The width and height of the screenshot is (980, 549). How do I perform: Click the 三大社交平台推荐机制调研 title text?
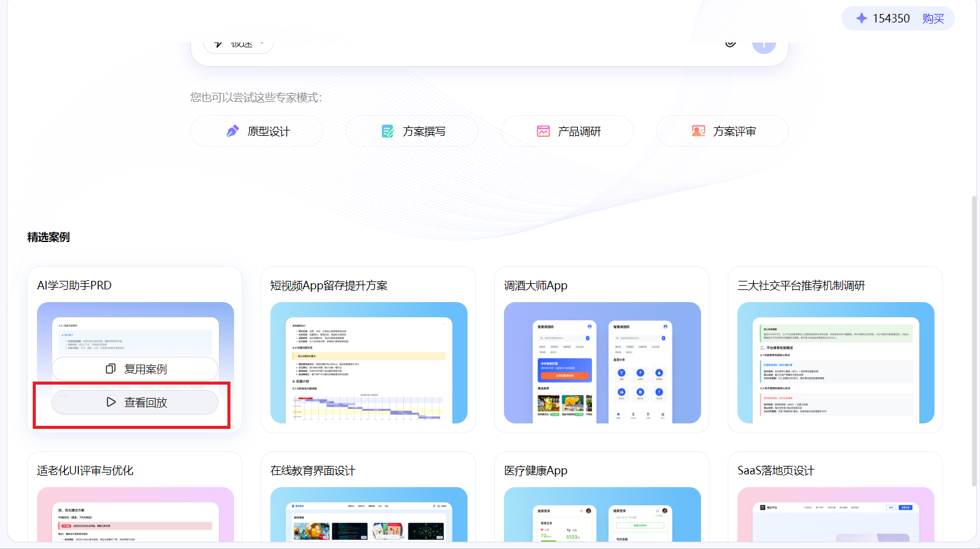(801, 285)
